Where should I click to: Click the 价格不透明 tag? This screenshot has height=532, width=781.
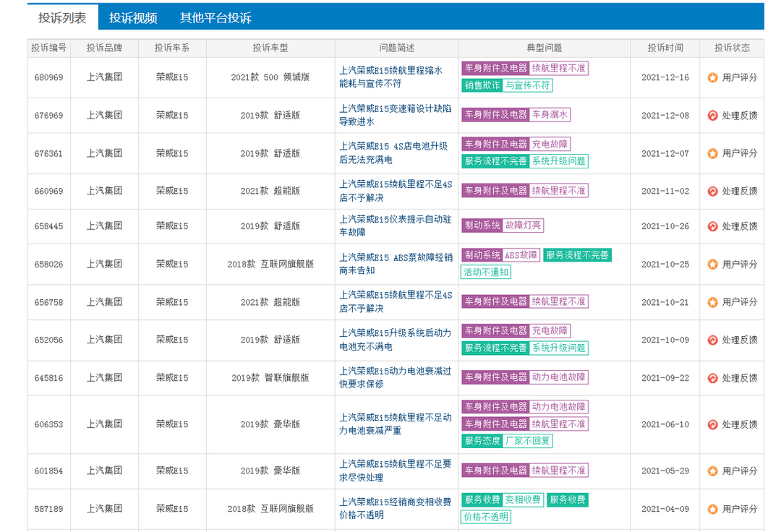(486, 517)
